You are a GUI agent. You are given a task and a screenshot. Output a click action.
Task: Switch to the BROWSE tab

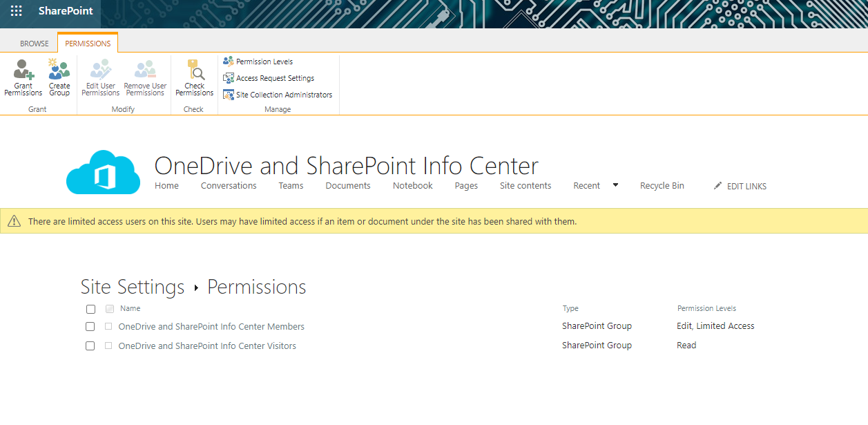tap(34, 43)
